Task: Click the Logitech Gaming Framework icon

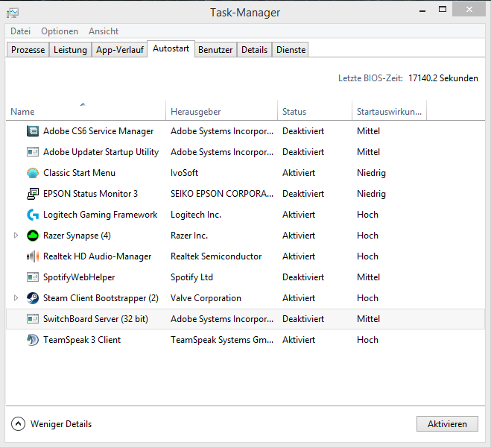Action: click(33, 215)
